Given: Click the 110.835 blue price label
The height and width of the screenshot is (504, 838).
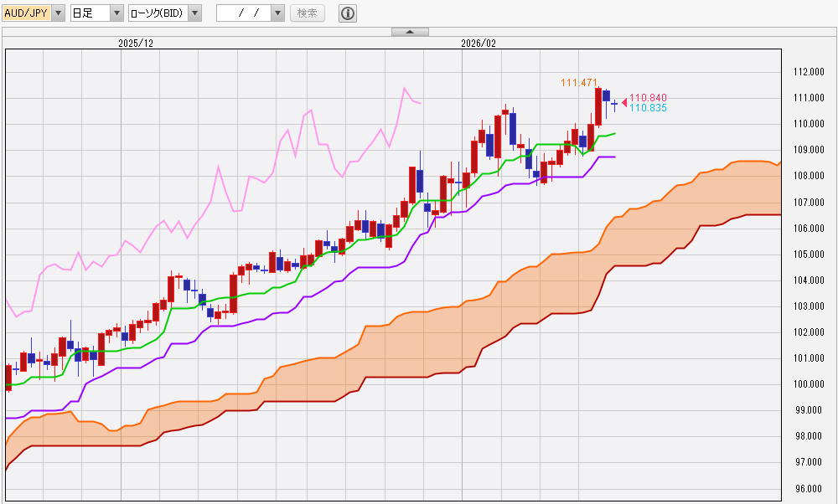Looking at the screenshot, I should coord(648,108).
